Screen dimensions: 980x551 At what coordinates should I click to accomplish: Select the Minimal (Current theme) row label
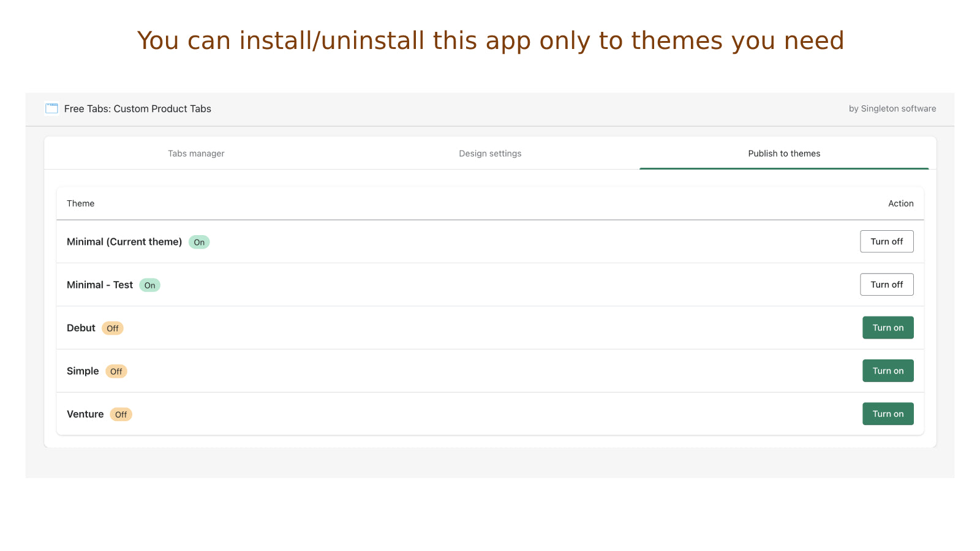[x=124, y=241]
